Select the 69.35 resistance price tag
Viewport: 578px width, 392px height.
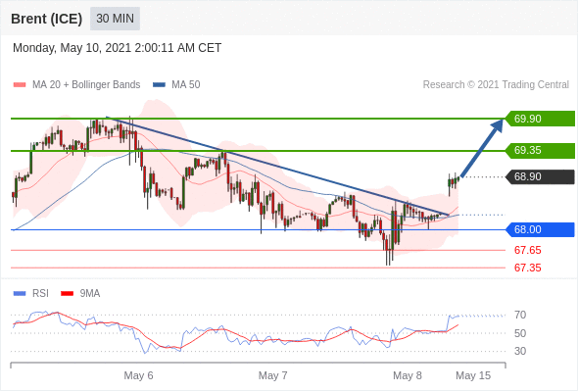(539, 151)
